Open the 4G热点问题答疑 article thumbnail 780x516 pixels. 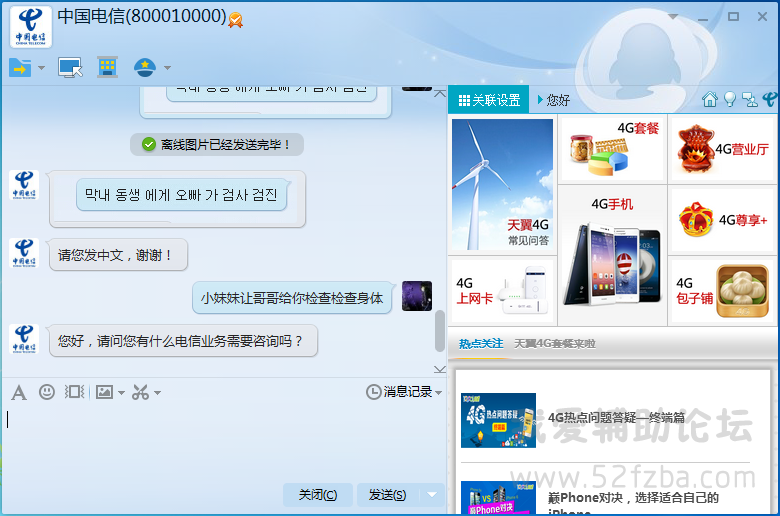point(498,420)
